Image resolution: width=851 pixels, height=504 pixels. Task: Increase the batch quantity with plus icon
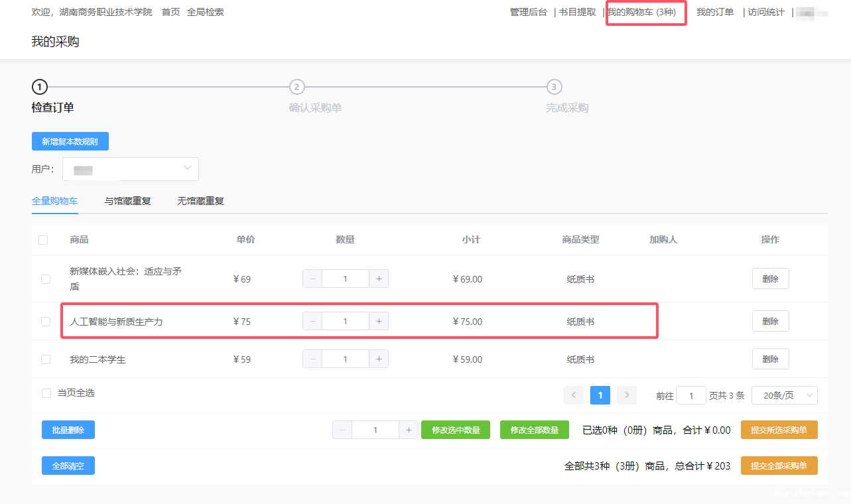409,430
